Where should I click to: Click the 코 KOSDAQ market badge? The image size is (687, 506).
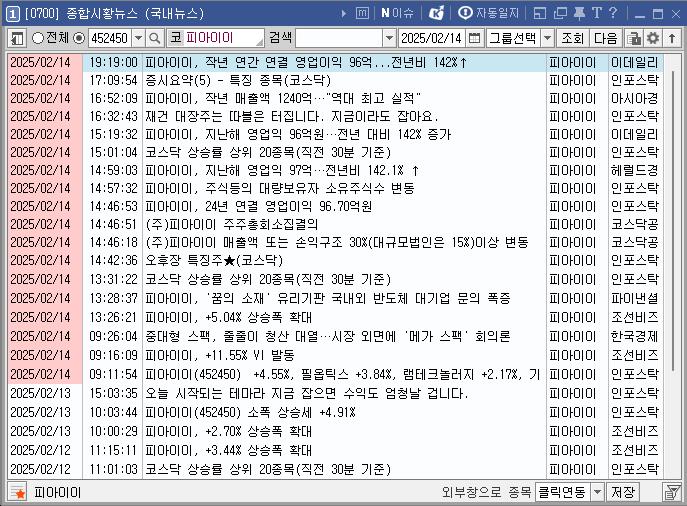(x=176, y=38)
